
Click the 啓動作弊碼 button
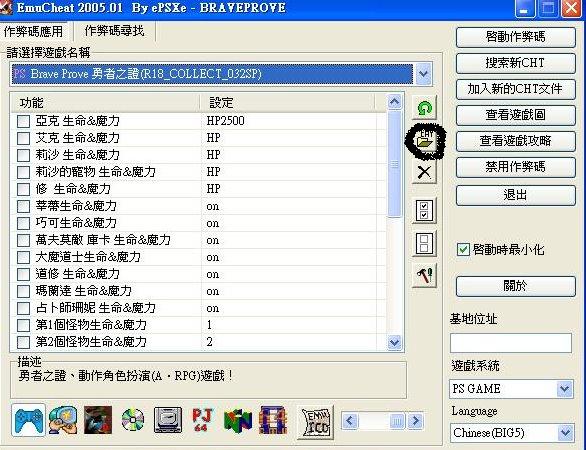515,37
